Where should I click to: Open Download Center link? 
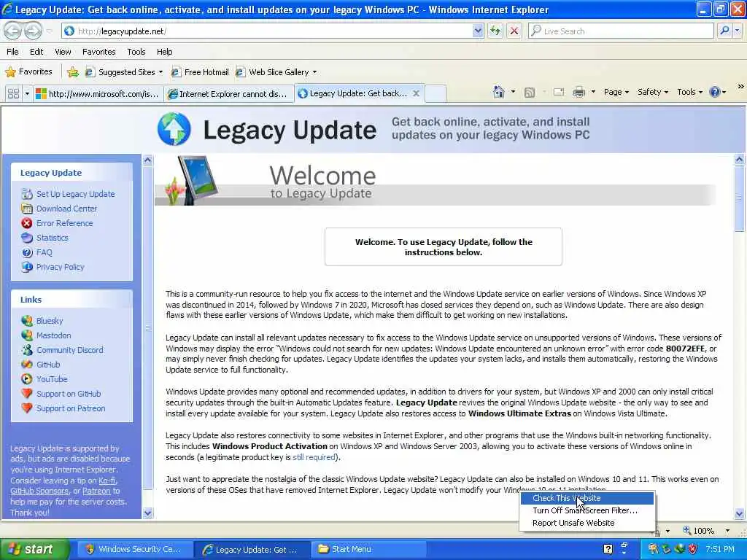point(66,209)
